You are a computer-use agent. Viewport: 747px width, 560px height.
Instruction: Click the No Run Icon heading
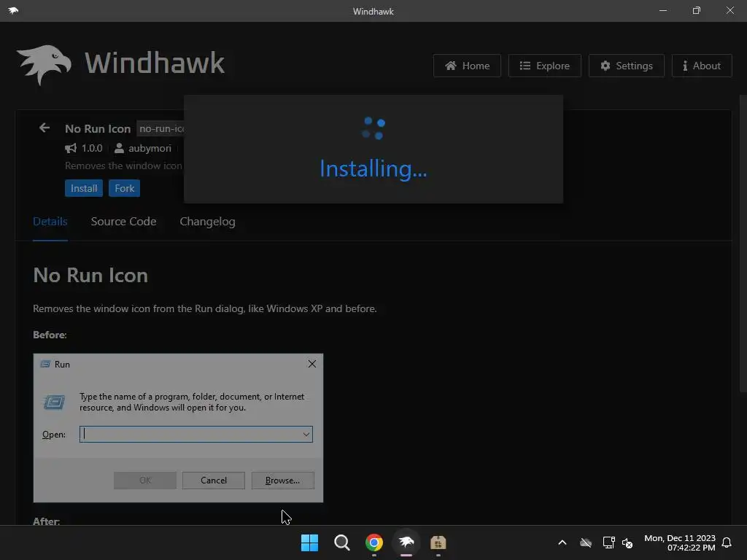tap(90, 275)
